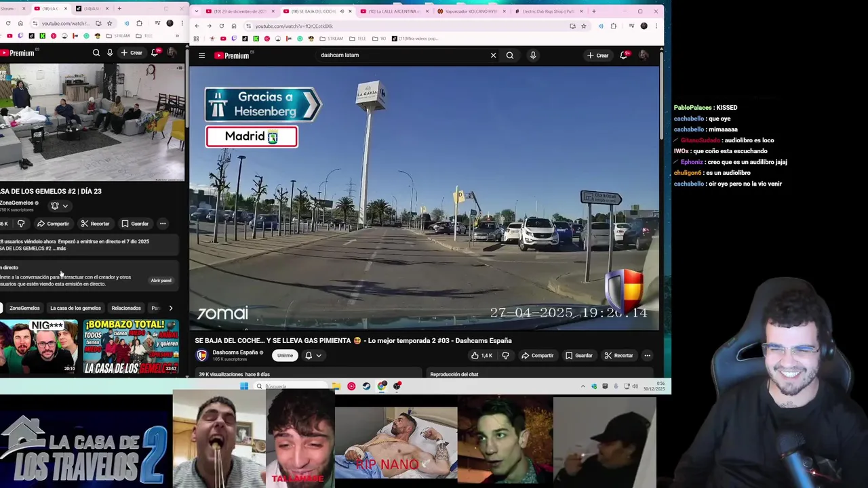The height and width of the screenshot is (488, 868).
Task: Click search icon in left YouTube window
Action: (x=96, y=52)
